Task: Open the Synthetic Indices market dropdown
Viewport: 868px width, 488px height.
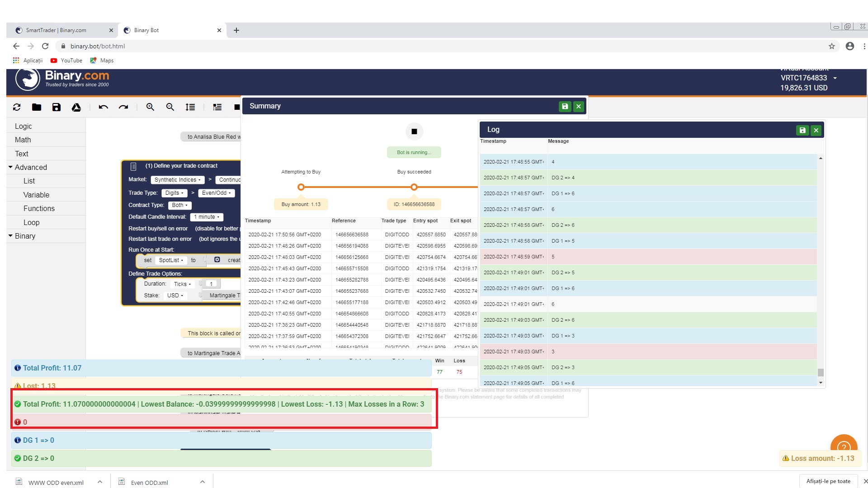Action: (177, 179)
